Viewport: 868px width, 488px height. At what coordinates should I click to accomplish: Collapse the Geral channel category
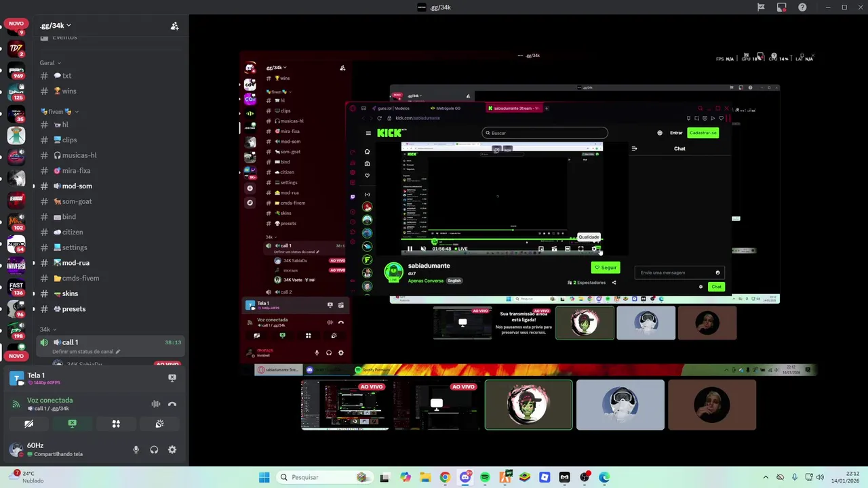tap(50, 63)
